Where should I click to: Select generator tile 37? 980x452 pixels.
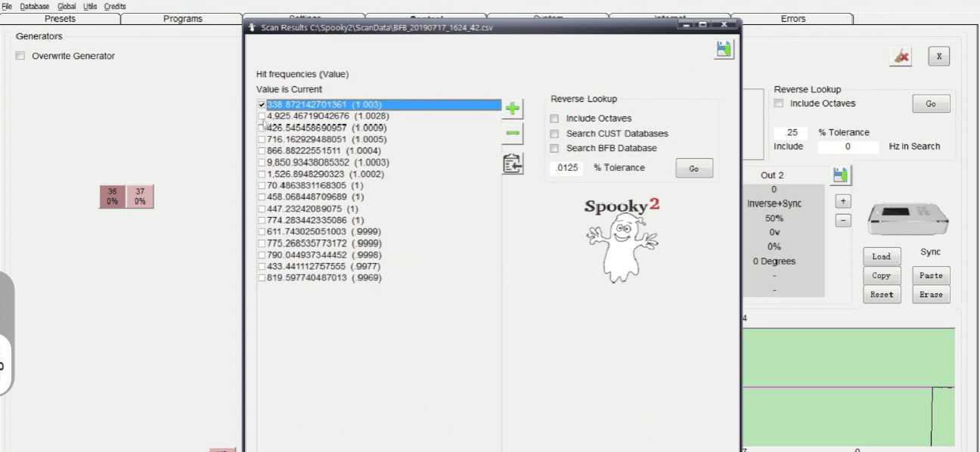[140, 196]
